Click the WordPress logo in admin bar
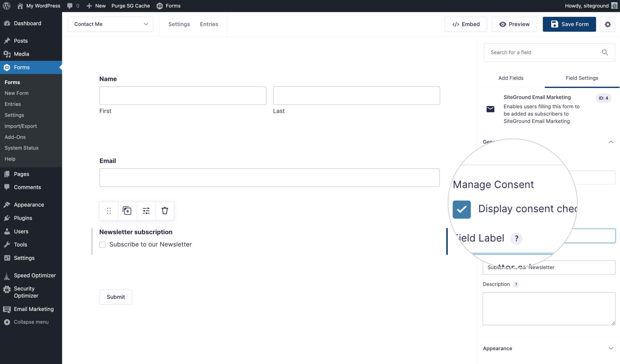Viewport: 620px width, 364px height. tap(7, 6)
